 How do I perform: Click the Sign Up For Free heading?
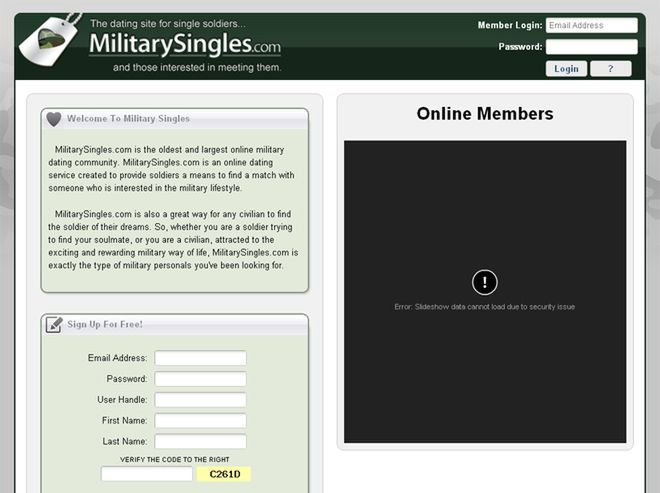(x=105, y=324)
